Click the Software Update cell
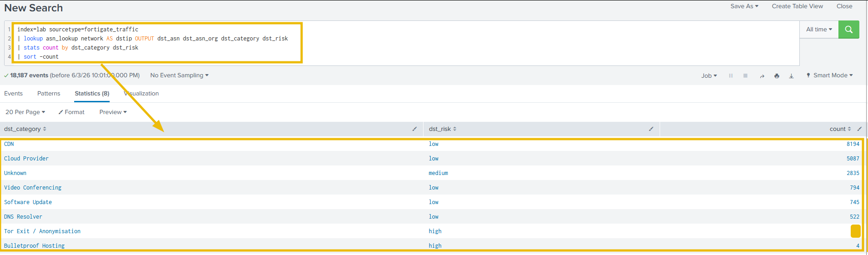The image size is (868, 255). click(x=28, y=202)
